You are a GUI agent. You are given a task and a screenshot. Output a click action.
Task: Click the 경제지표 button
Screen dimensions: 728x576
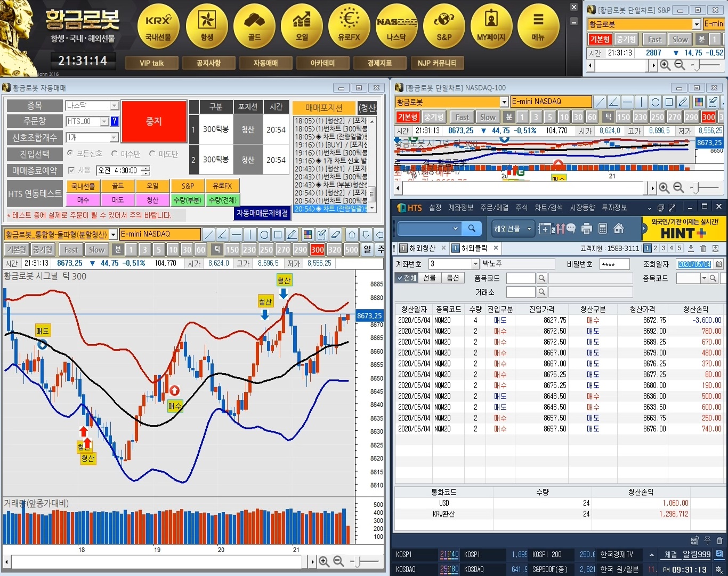click(379, 63)
